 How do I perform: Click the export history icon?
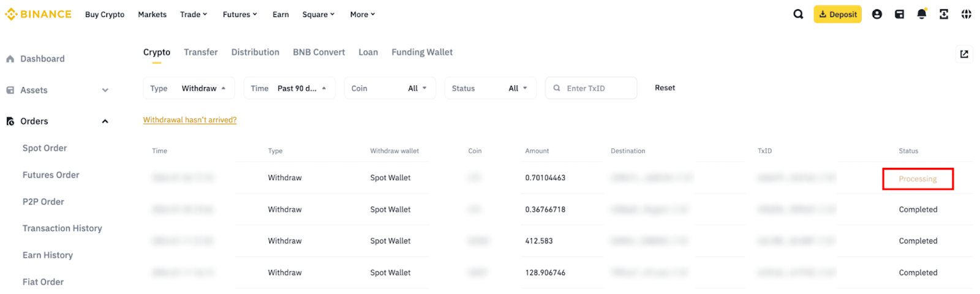click(964, 54)
